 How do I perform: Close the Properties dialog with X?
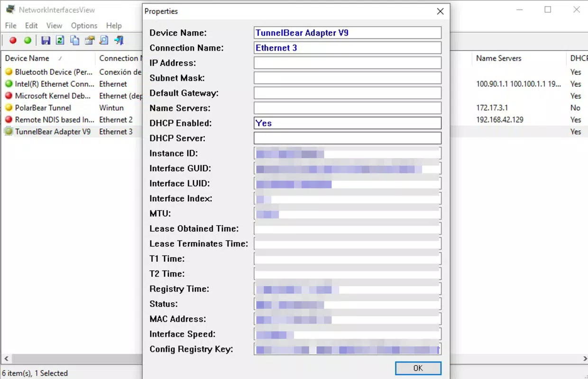point(440,11)
